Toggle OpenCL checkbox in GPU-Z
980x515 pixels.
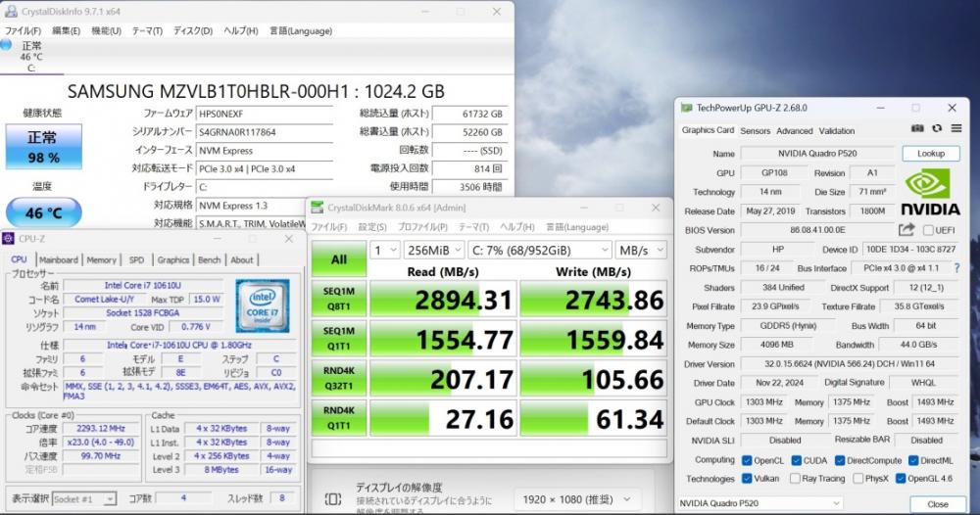pos(746,461)
